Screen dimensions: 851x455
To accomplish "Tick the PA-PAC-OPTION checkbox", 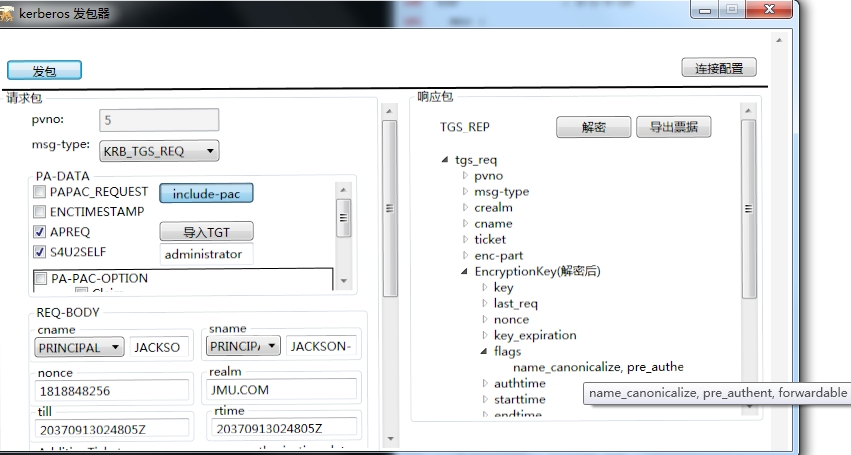I will click(40, 279).
